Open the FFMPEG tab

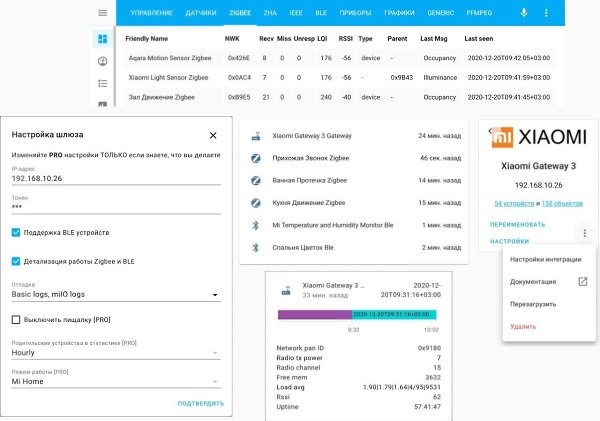point(479,13)
